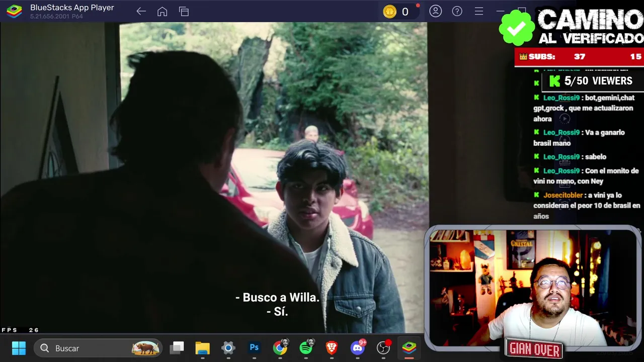Open Brave browser from the taskbar
The image size is (644, 362).
click(332, 348)
